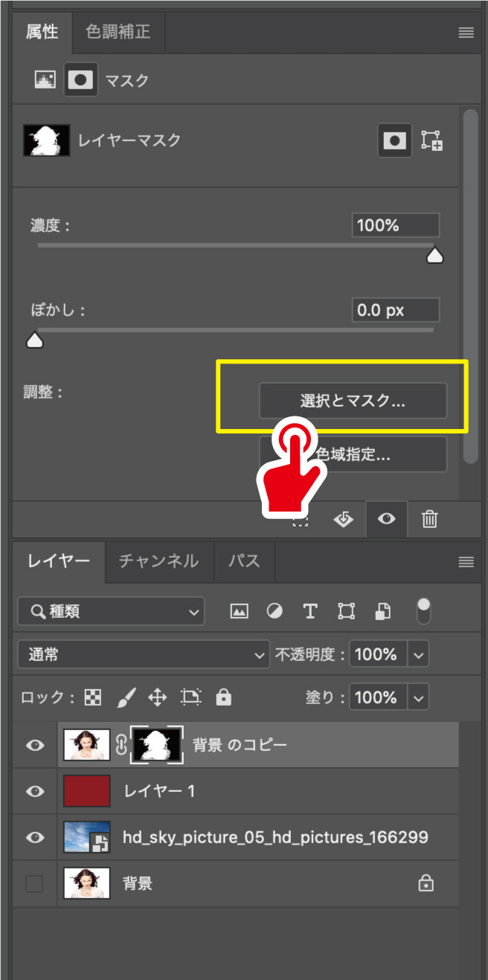
Task: Lock transparent pixels checkerboard icon
Action: 93,697
